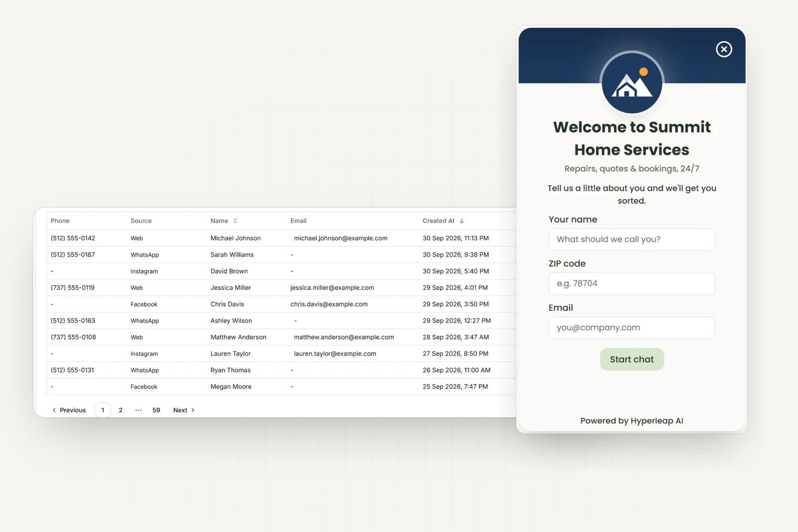Click the date 28 Sep 2026, 3:47 AM
Image resolution: width=798 pixels, height=532 pixels.
pos(456,337)
